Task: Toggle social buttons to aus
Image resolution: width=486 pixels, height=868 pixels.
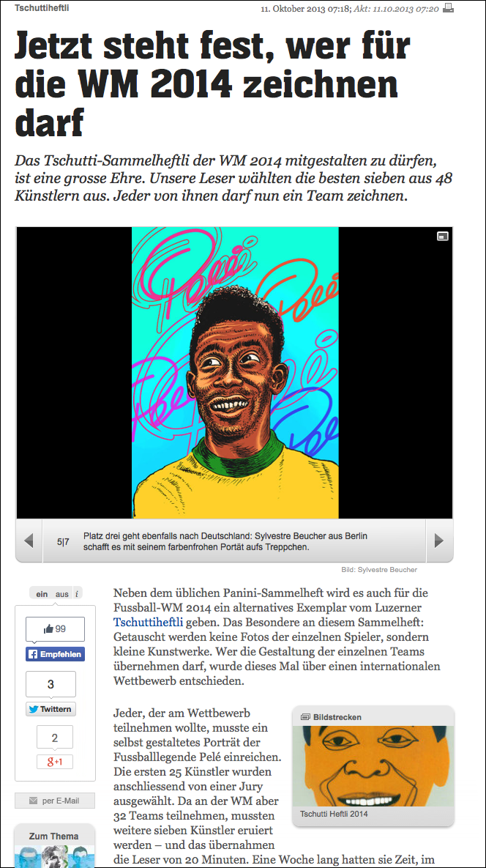Action: pyautogui.click(x=62, y=594)
